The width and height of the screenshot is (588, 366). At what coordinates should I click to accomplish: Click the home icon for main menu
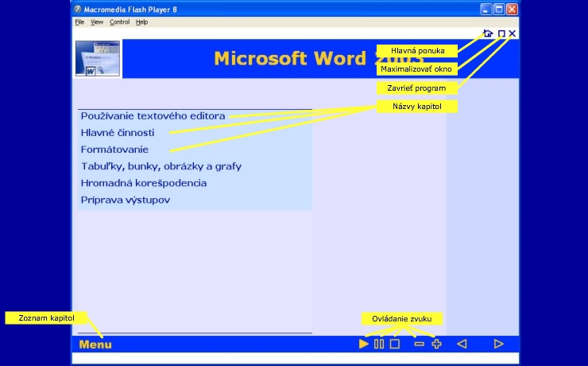[x=488, y=33]
